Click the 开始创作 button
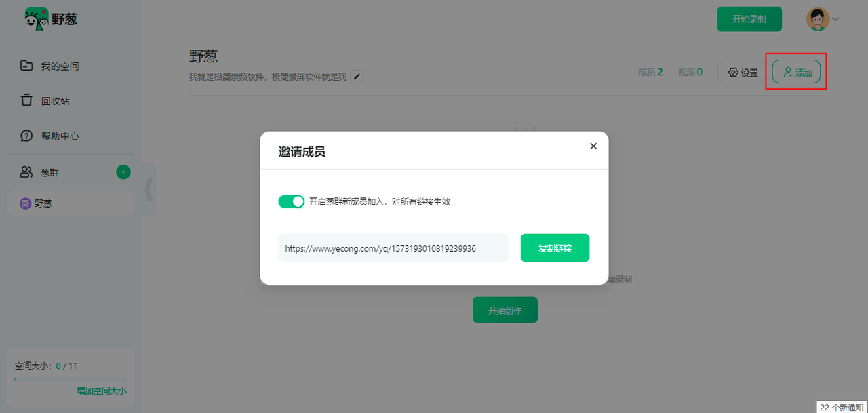 click(x=505, y=310)
